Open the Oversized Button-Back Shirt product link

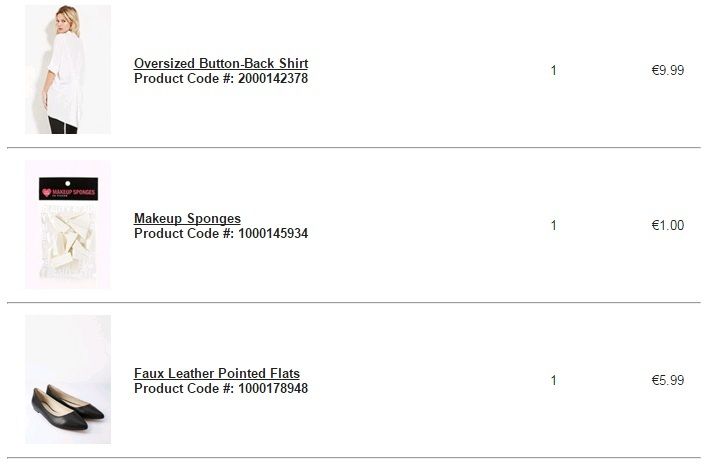[x=220, y=63]
